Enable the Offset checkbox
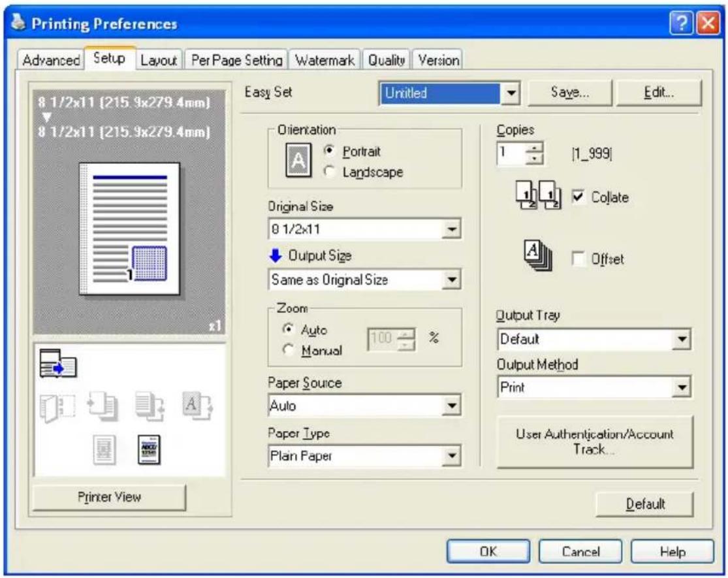Image resolution: width=728 pixels, height=578 pixels. click(578, 258)
